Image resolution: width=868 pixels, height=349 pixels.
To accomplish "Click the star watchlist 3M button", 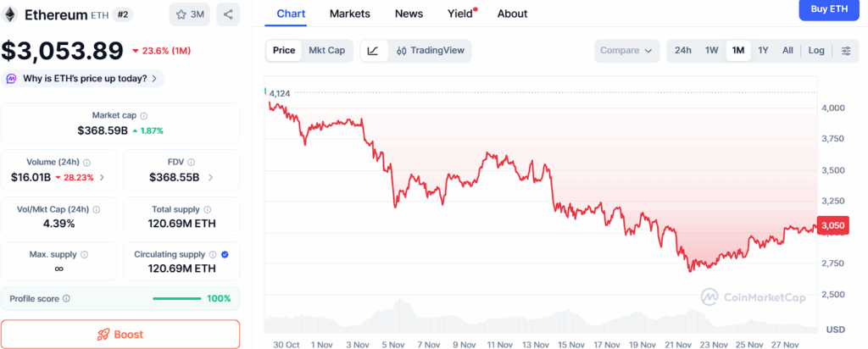I will [190, 14].
